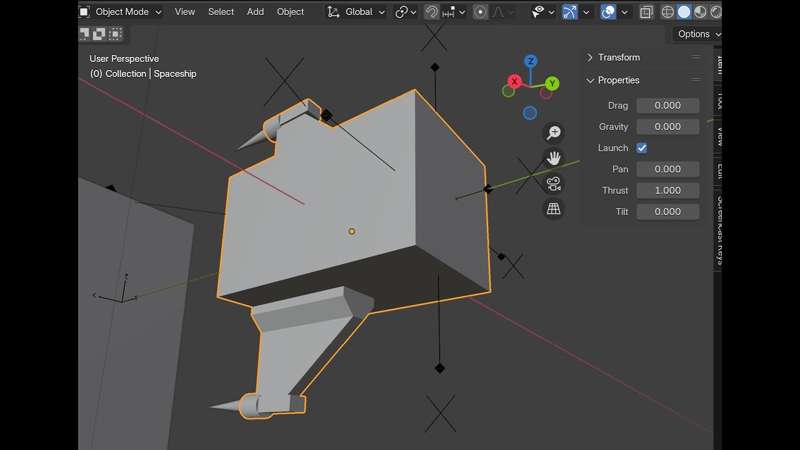This screenshot has height=450, width=800.
Task: Click the zoom view magnifier icon
Action: coord(554,133)
